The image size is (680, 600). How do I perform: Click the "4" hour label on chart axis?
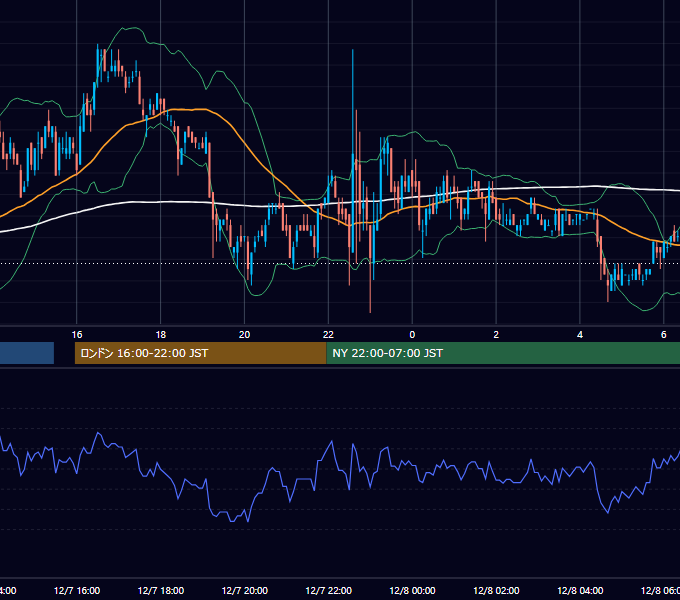tap(580, 335)
